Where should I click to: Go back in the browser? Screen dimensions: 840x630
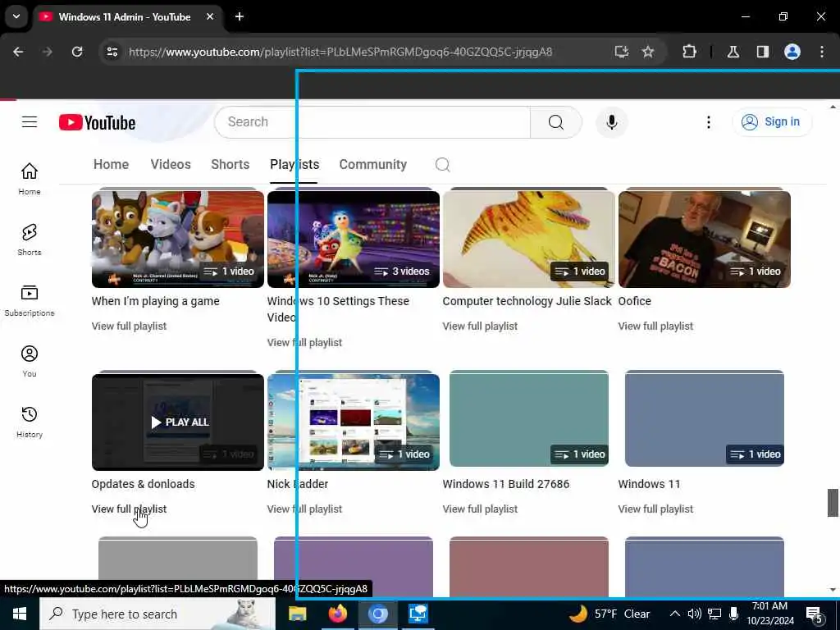pos(18,52)
